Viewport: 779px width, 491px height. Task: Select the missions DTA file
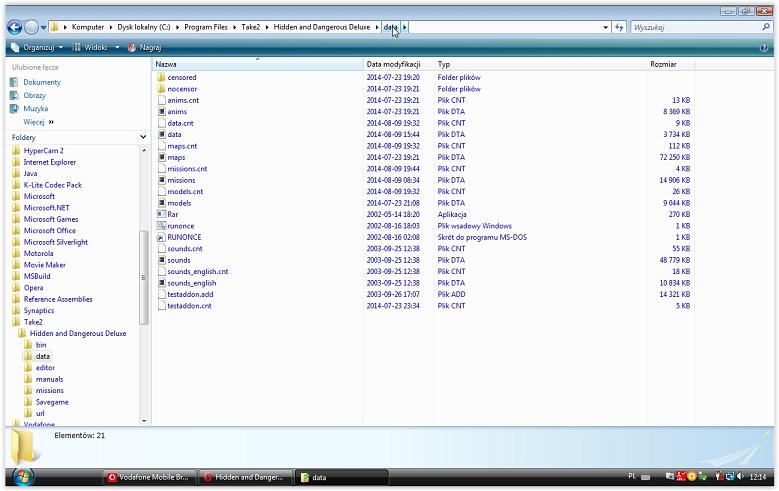click(181, 180)
